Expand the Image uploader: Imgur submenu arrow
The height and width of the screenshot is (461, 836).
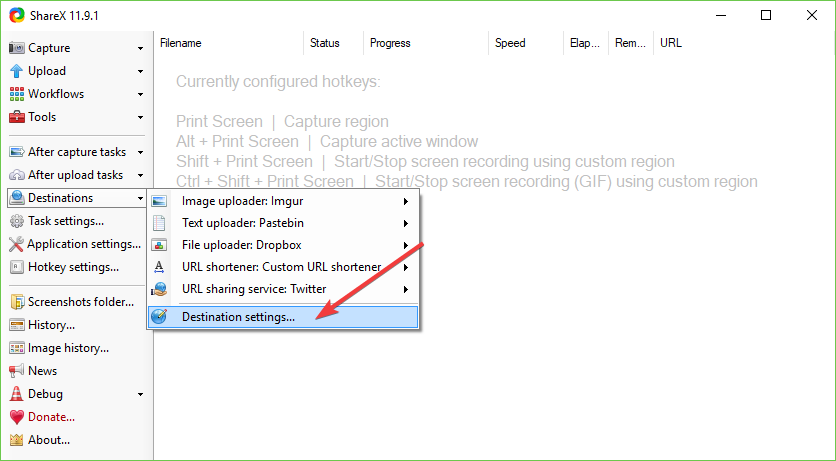[406, 201]
